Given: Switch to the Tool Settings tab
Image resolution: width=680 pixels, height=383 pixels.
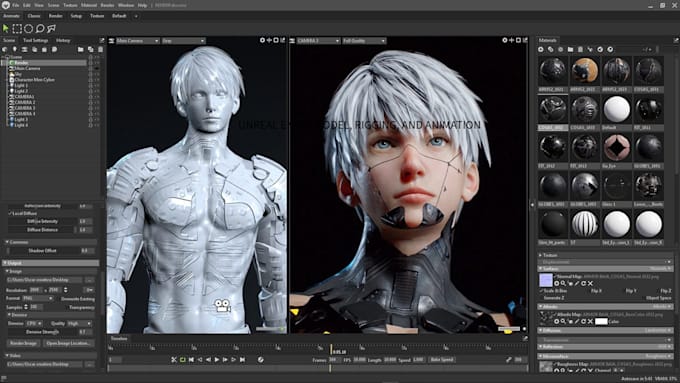Looking at the screenshot, I should click(36, 40).
